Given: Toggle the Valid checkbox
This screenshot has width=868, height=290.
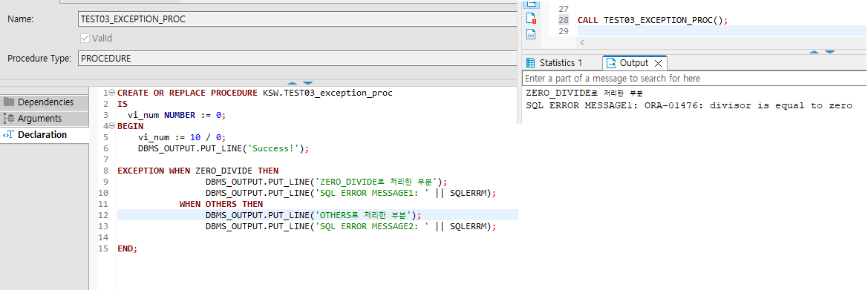Looking at the screenshot, I should tap(85, 38).
